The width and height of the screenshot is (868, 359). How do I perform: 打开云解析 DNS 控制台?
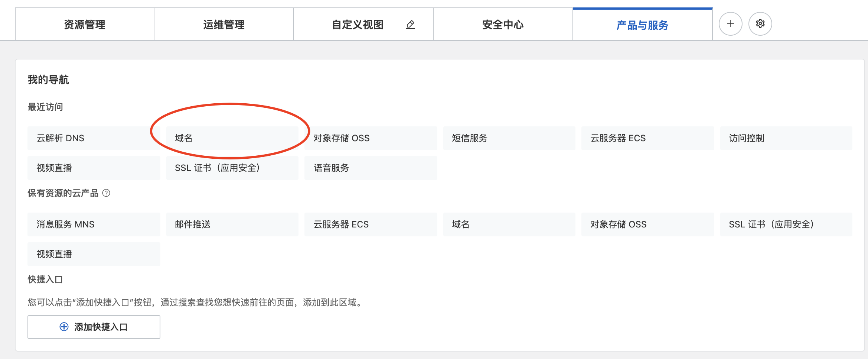pos(94,138)
